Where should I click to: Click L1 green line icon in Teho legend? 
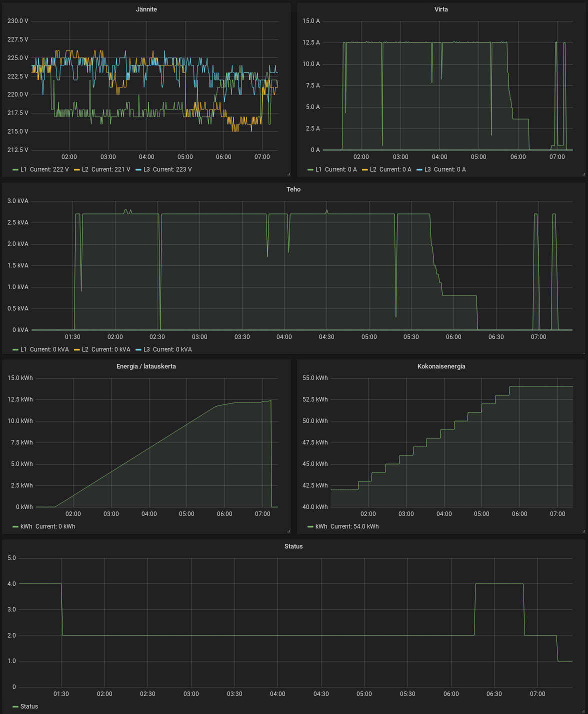click(15, 349)
